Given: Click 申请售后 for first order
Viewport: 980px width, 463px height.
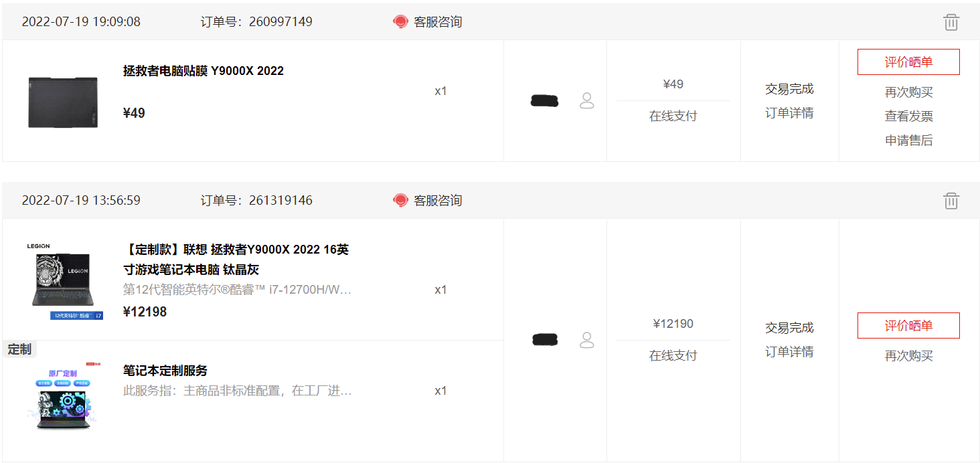Looking at the screenshot, I should pos(908,141).
